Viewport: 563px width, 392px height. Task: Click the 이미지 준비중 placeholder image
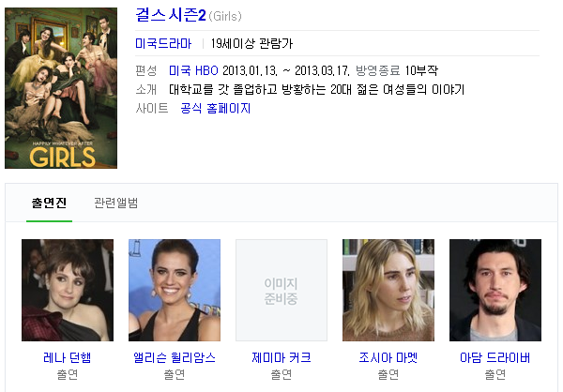tap(281, 290)
